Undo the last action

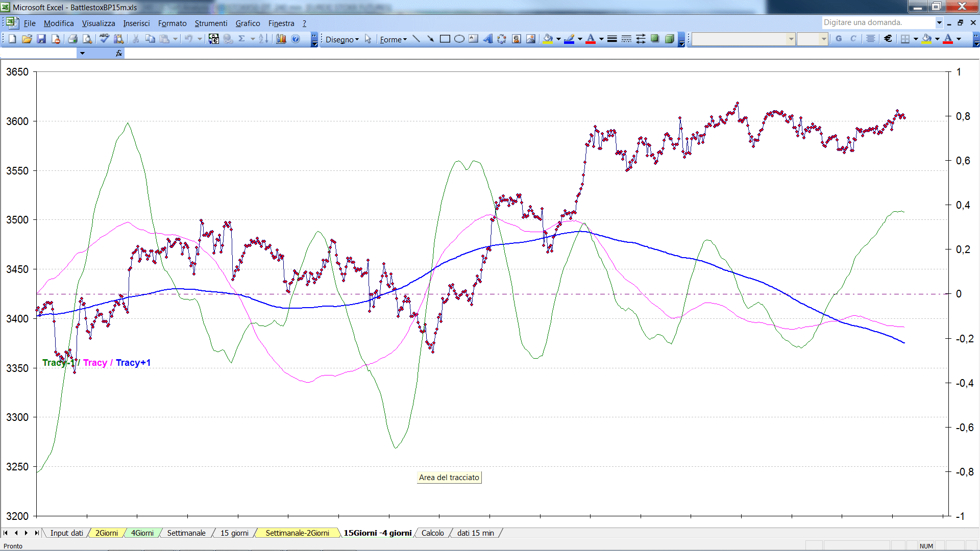189,39
